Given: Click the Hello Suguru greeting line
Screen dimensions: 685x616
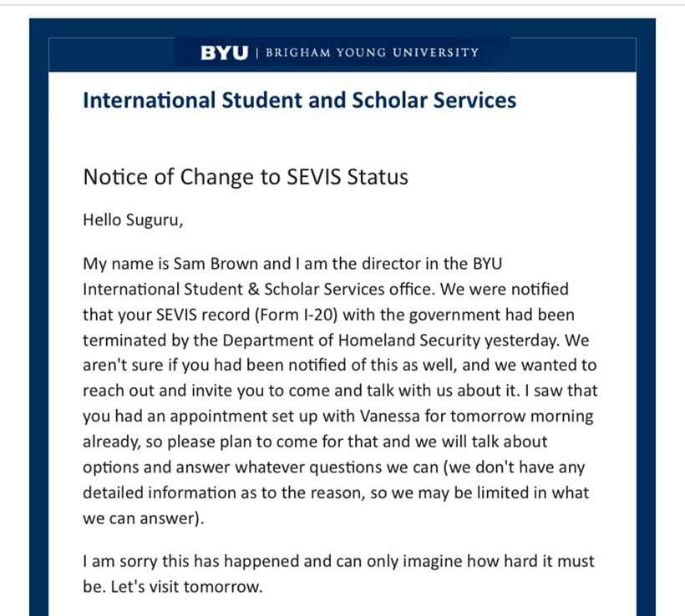Looking at the screenshot, I should [x=133, y=220].
